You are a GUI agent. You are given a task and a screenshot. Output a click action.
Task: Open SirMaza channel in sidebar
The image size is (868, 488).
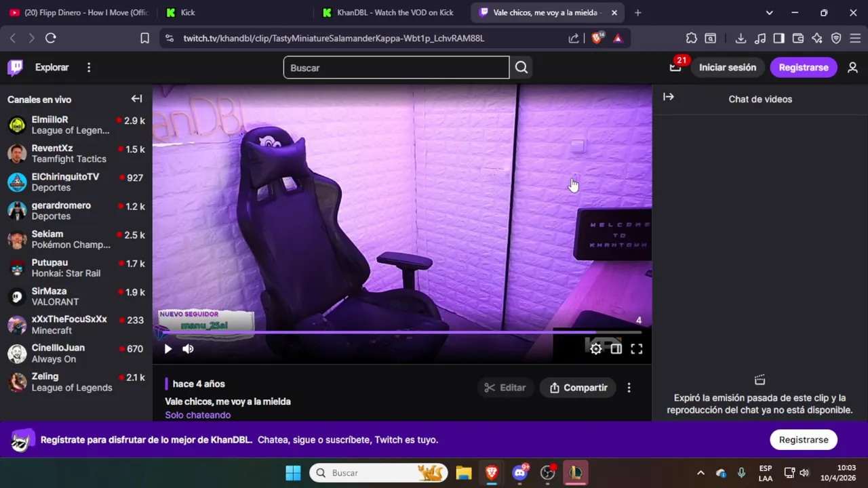[x=76, y=296]
